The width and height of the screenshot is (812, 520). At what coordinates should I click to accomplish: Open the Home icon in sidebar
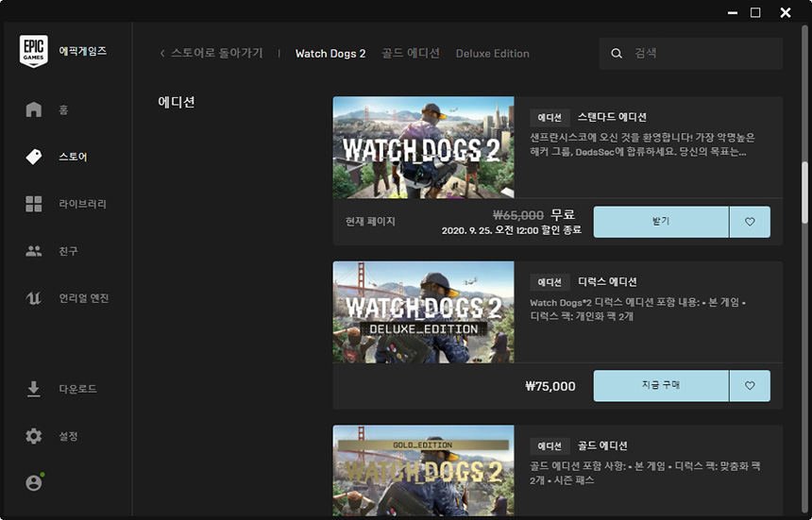coord(34,109)
